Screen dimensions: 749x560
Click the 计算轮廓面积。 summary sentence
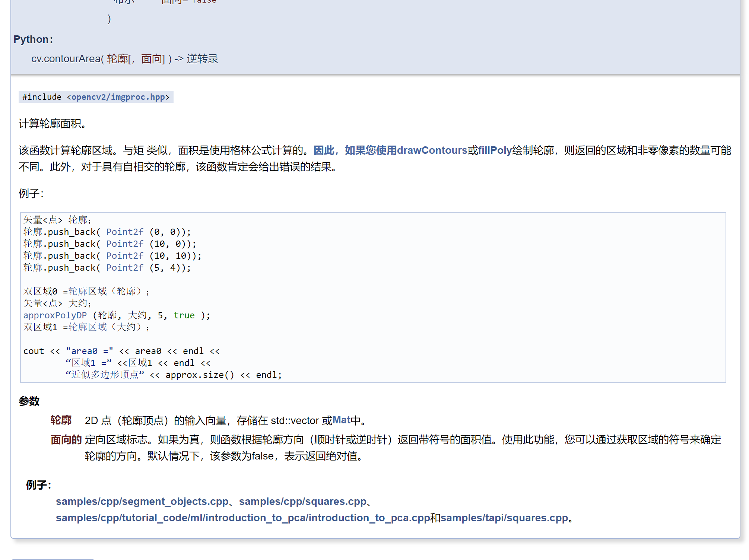[x=53, y=124]
